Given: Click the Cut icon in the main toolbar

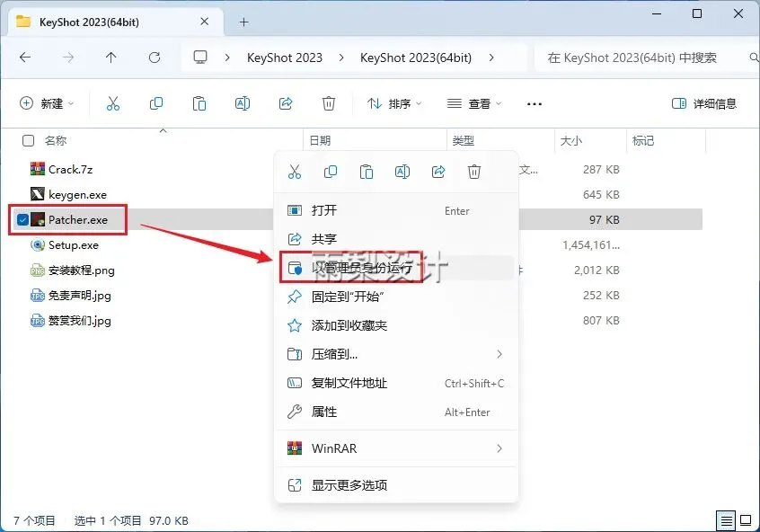Looking at the screenshot, I should 113,103.
